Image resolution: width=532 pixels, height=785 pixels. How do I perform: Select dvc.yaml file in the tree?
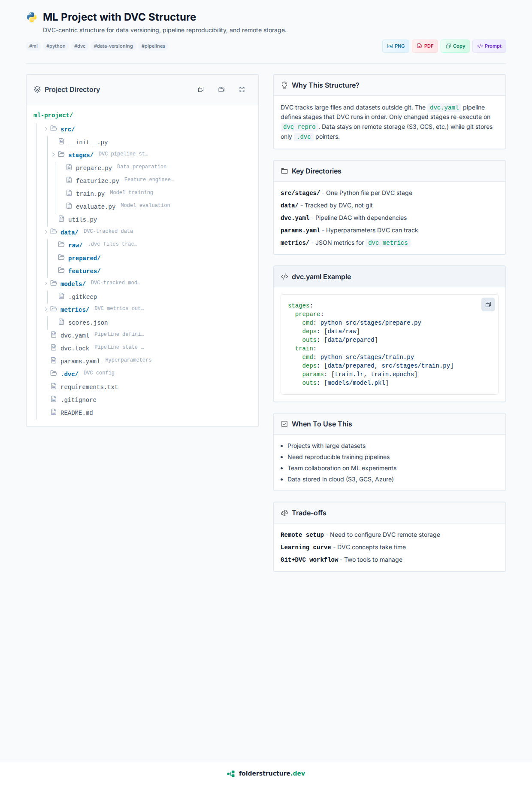tap(75, 335)
